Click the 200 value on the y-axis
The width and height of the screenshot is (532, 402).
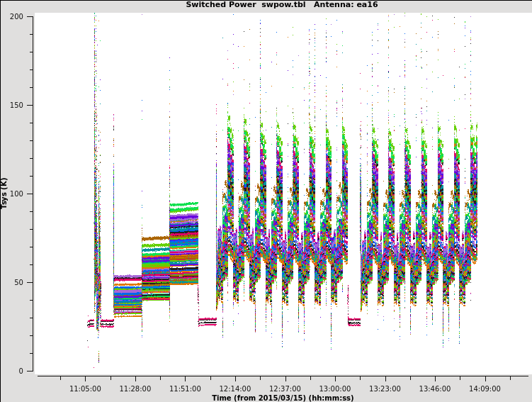pos(16,16)
